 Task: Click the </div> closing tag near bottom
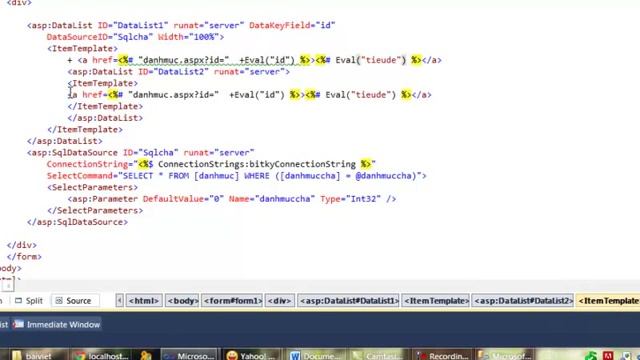click(x=22, y=245)
